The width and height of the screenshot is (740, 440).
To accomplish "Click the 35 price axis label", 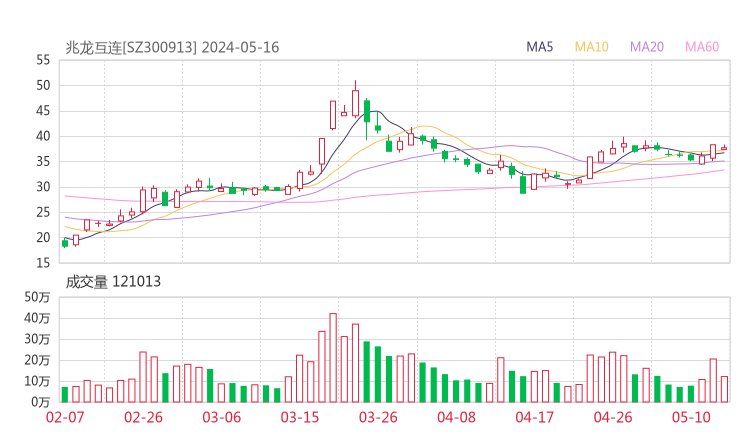I will click(42, 161).
